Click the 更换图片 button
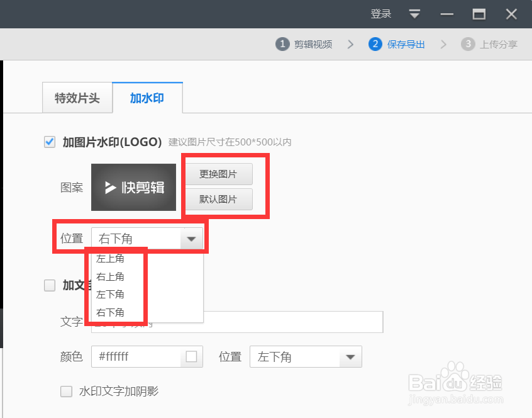The width and height of the screenshot is (532, 418). (x=218, y=174)
